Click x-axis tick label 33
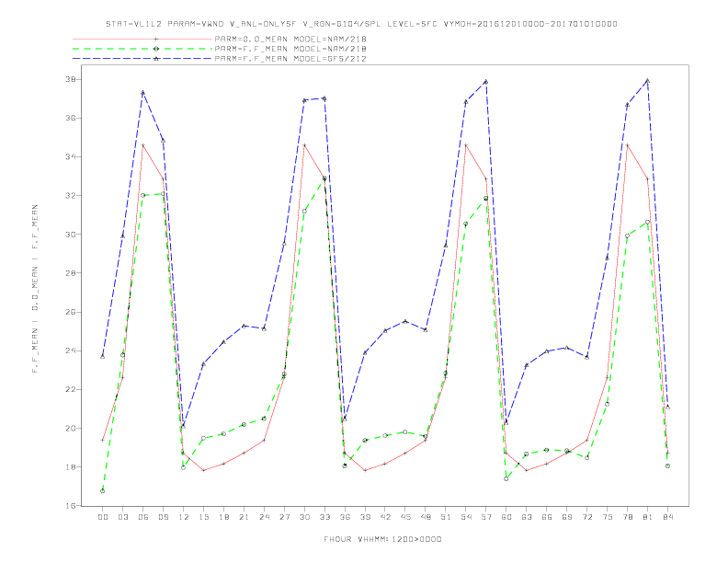The height and width of the screenshot is (563, 728). click(x=324, y=517)
